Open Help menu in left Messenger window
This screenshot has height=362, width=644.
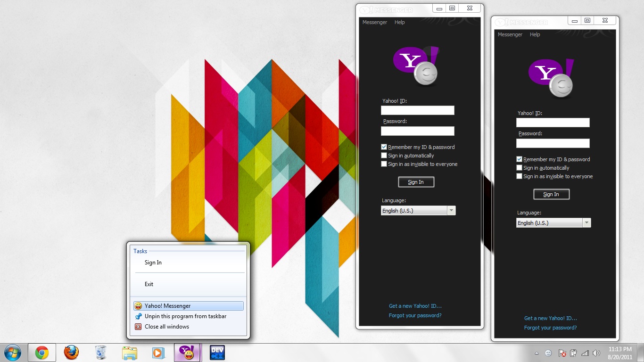click(399, 22)
